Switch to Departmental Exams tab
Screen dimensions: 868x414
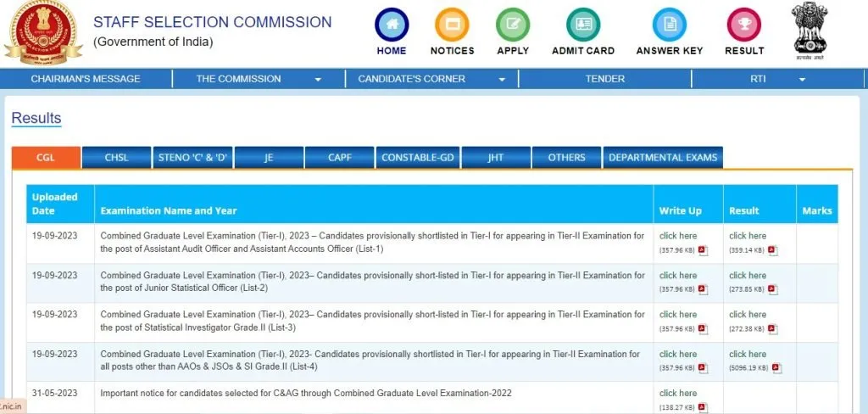pyautogui.click(x=663, y=158)
